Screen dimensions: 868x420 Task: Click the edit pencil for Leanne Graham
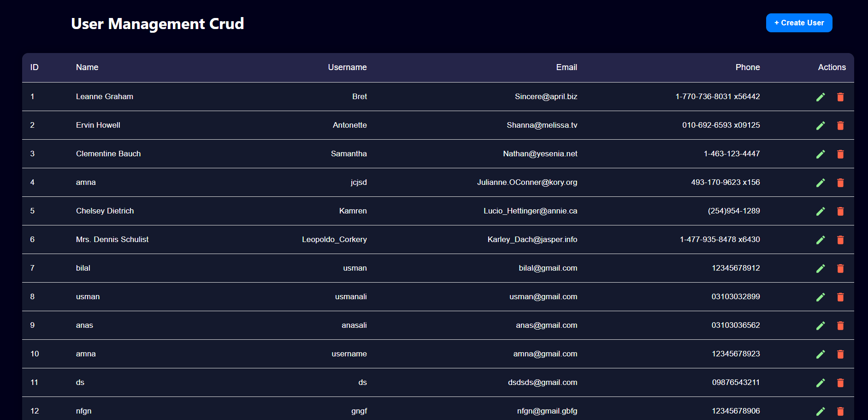[x=821, y=97]
